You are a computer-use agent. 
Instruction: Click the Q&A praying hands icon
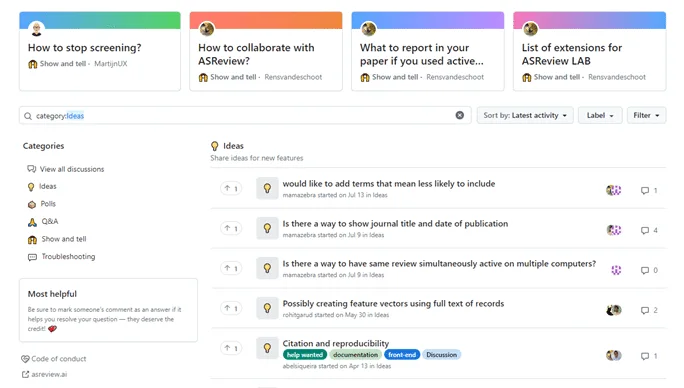[32, 222]
